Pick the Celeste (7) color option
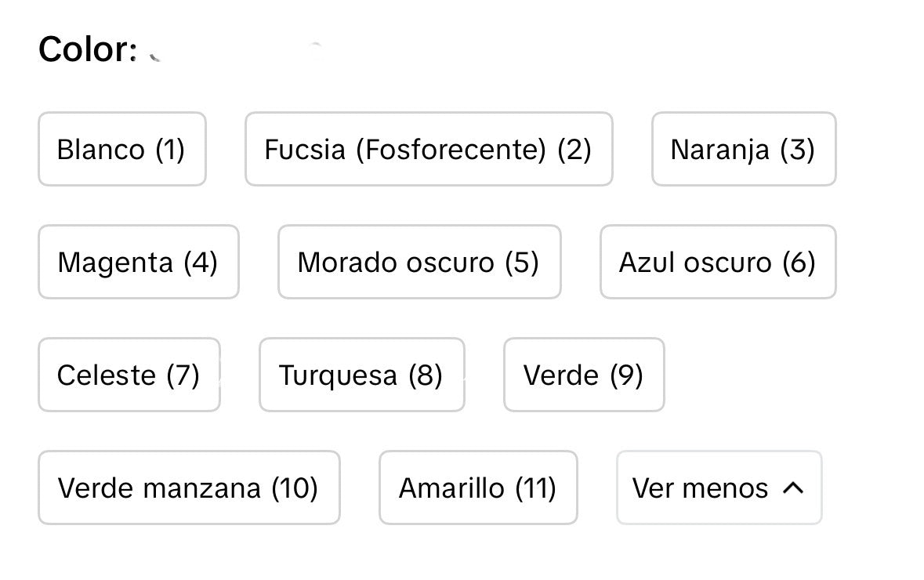Viewport: 924px width, 580px height. [129, 375]
